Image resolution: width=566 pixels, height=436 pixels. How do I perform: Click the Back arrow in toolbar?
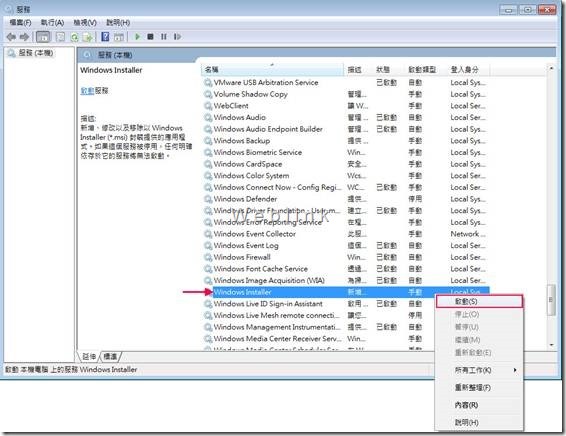pos(11,36)
